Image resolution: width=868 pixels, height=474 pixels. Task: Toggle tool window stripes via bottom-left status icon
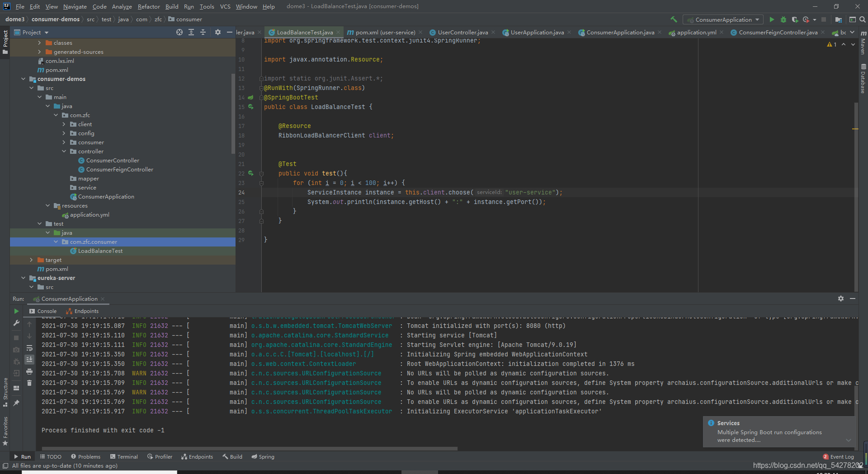[x=5, y=466]
